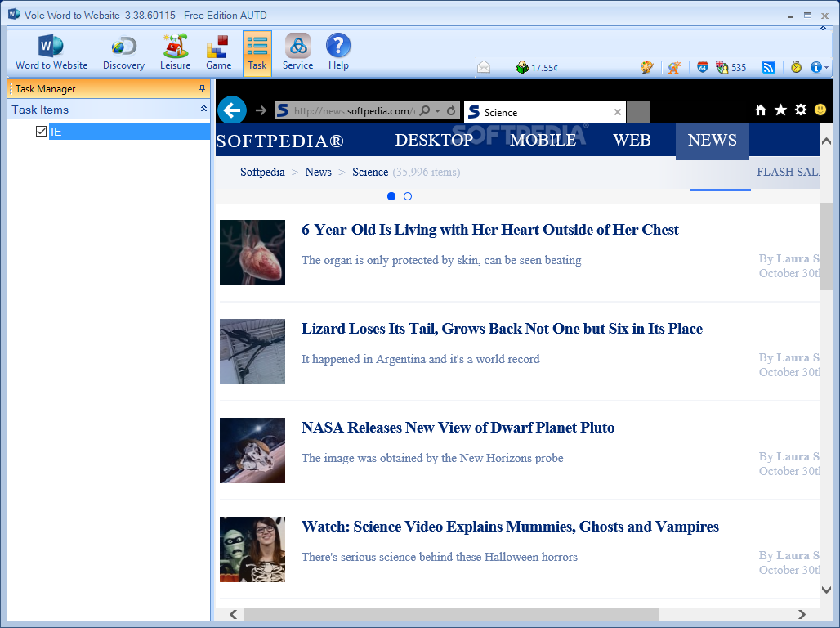Open the Help toolbar button

[x=338, y=52]
